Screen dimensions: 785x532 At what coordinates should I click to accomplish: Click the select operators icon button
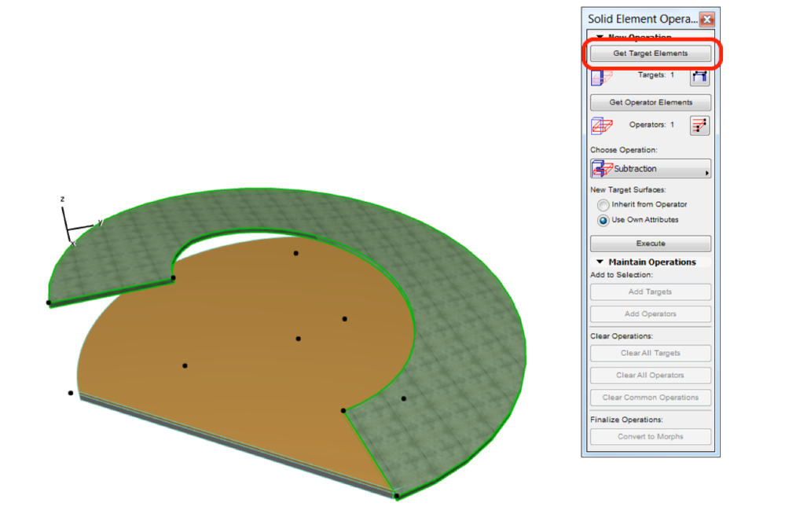(x=699, y=125)
